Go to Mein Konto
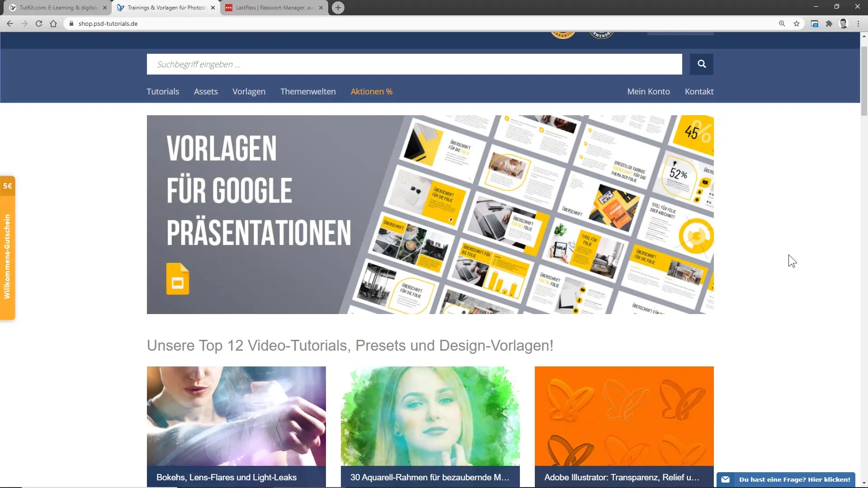Viewport: 868px width, 488px height. point(648,92)
